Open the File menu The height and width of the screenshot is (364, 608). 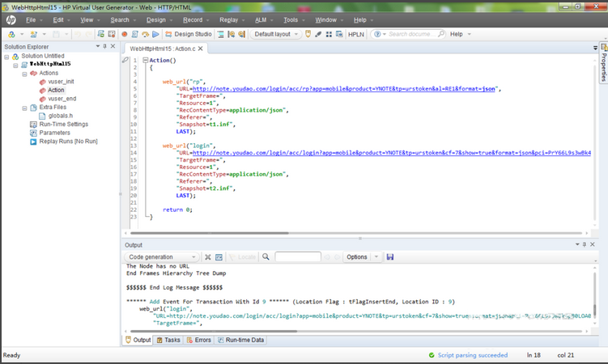point(31,19)
